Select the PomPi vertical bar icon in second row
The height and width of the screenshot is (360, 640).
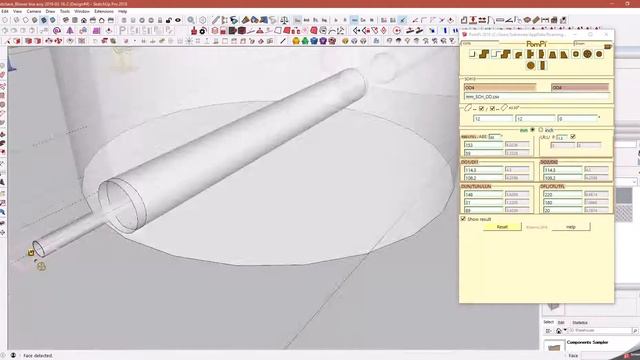542,65
